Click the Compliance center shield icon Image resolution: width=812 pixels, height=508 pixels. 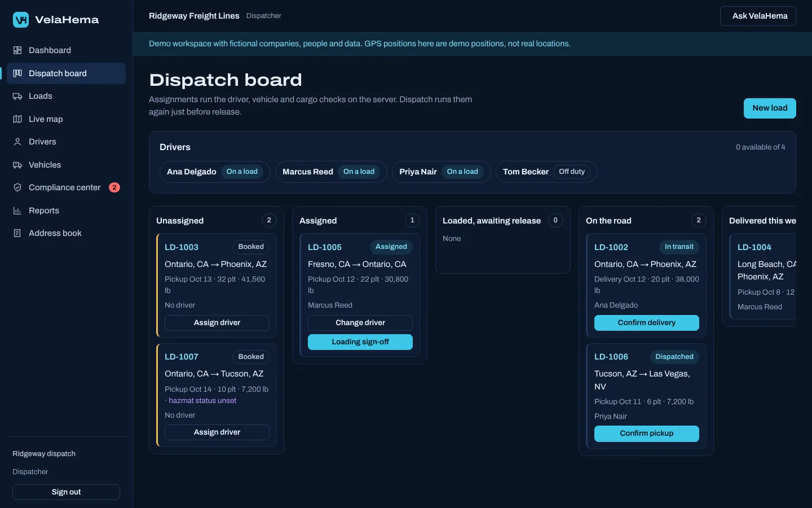(x=17, y=187)
